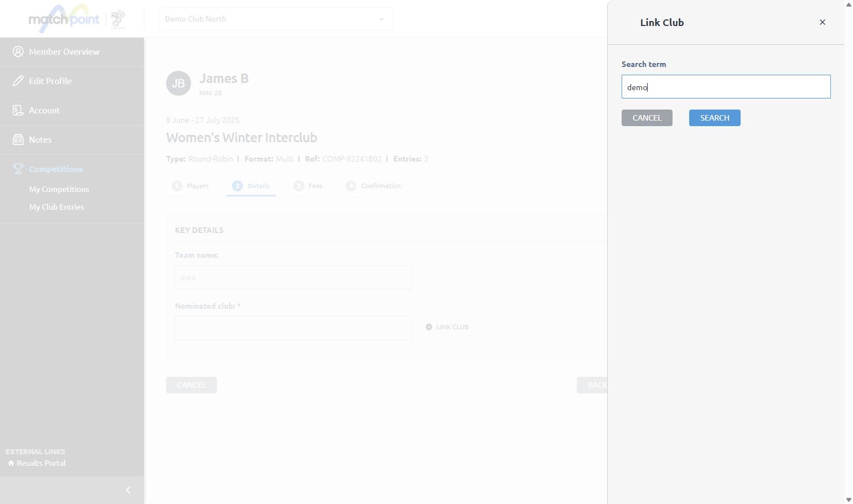Collapse the sidebar with chevron arrow
This screenshot has height=504, width=853.
(x=128, y=490)
